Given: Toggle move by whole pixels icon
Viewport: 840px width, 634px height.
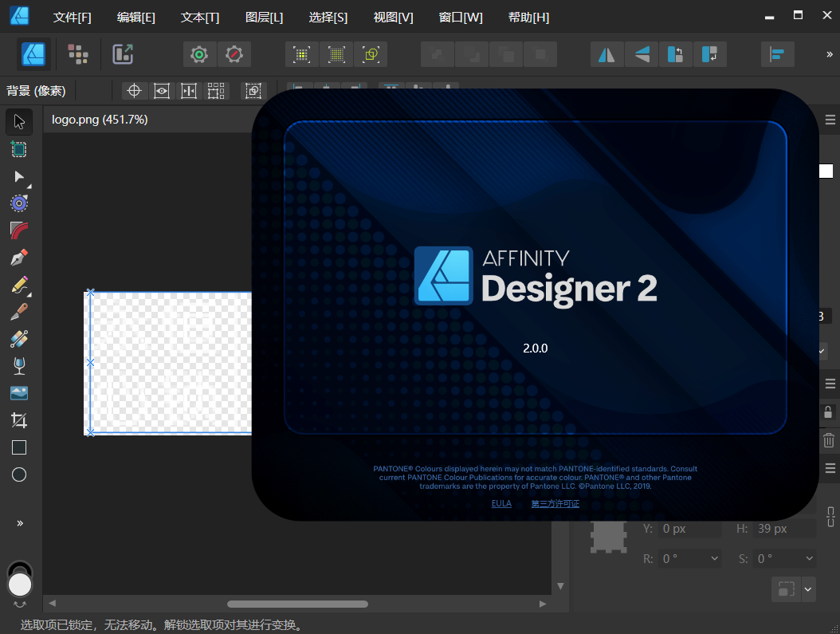Looking at the screenshot, I should (x=336, y=54).
